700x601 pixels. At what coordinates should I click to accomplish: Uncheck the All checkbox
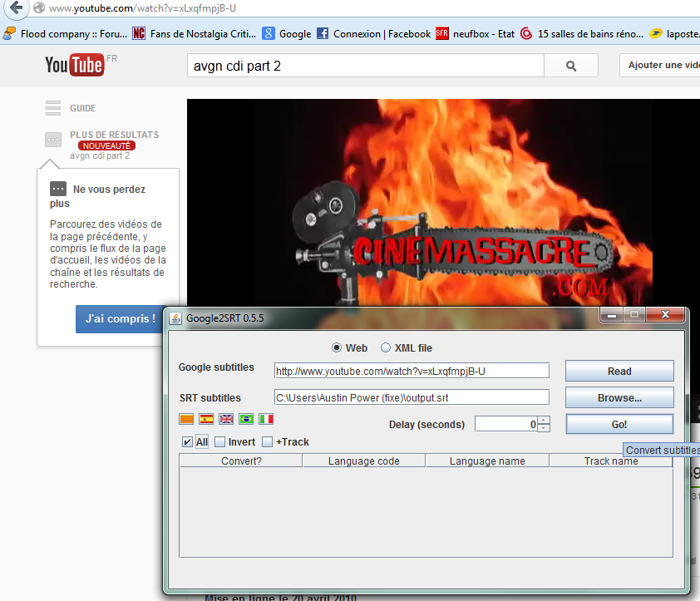(x=187, y=442)
